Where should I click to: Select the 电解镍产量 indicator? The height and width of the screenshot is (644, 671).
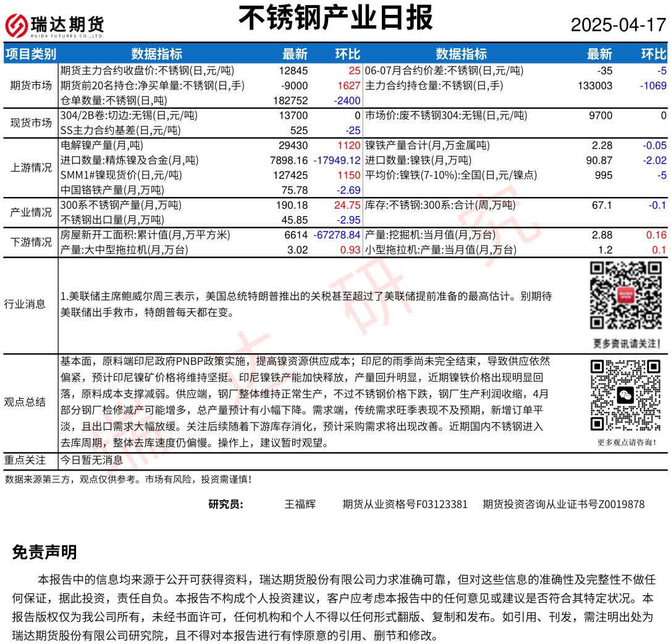click(x=102, y=145)
